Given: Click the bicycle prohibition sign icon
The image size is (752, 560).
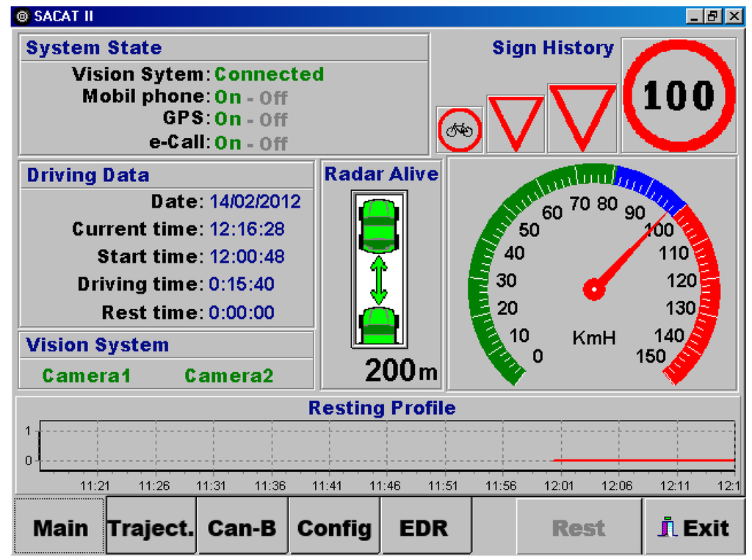Looking at the screenshot, I should 459,130.
